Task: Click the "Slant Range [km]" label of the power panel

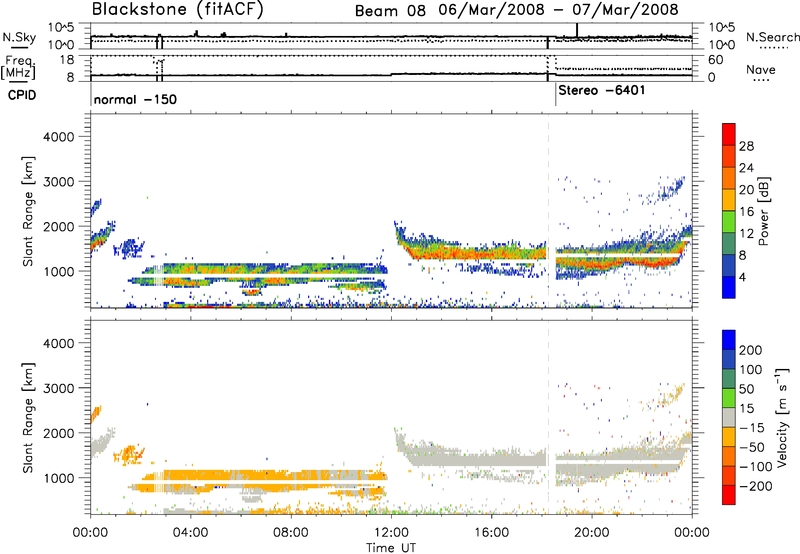Action: click(x=28, y=211)
